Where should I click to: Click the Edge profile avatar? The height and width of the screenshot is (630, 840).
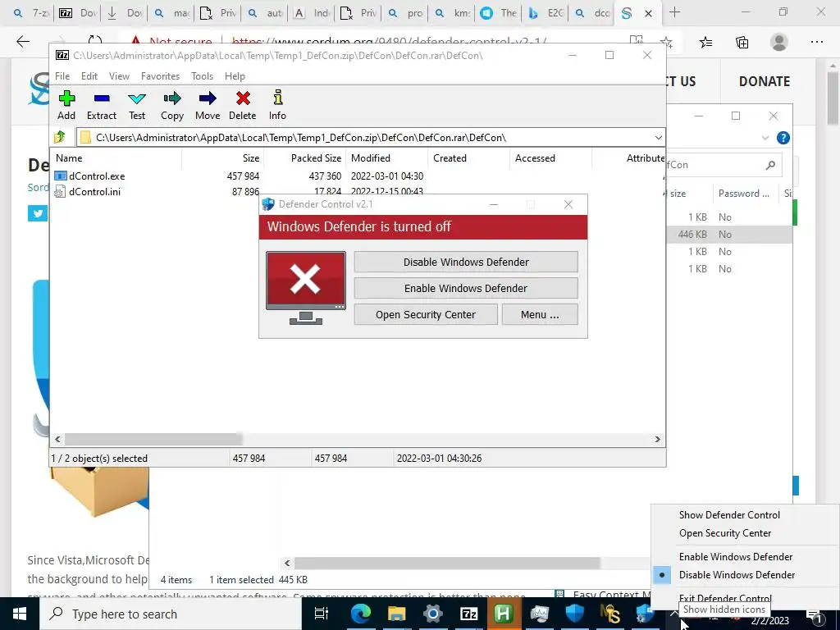(779, 42)
